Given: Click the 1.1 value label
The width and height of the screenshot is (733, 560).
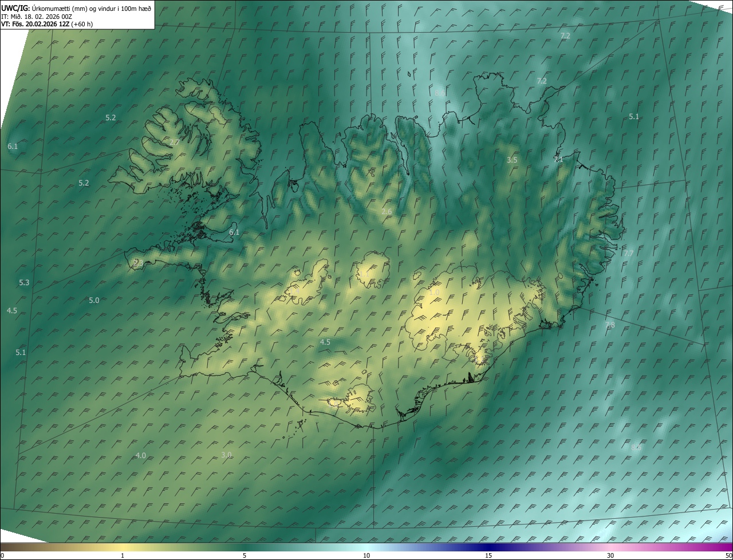Looking at the screenshot, I should coord(364,274).
